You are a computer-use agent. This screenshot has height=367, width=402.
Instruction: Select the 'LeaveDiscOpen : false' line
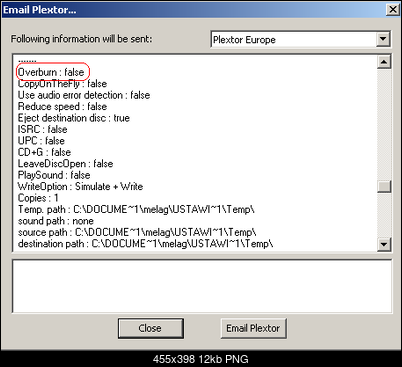click(x=65, y=164)
